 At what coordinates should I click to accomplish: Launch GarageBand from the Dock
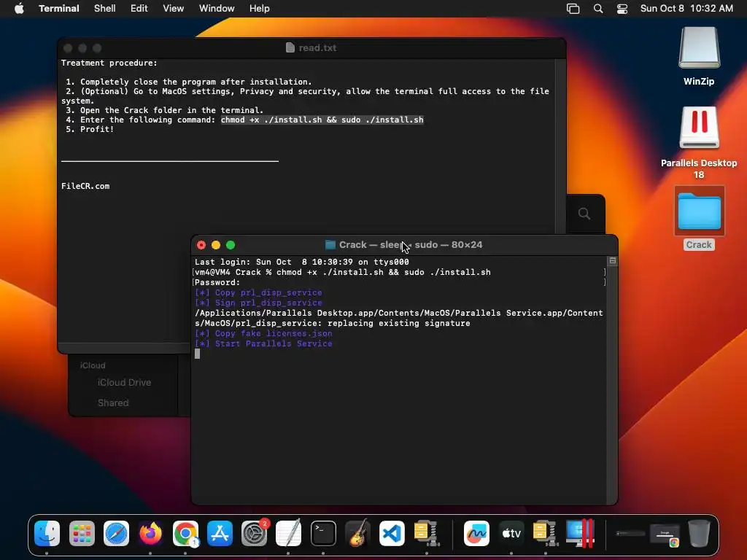[357, 533]
